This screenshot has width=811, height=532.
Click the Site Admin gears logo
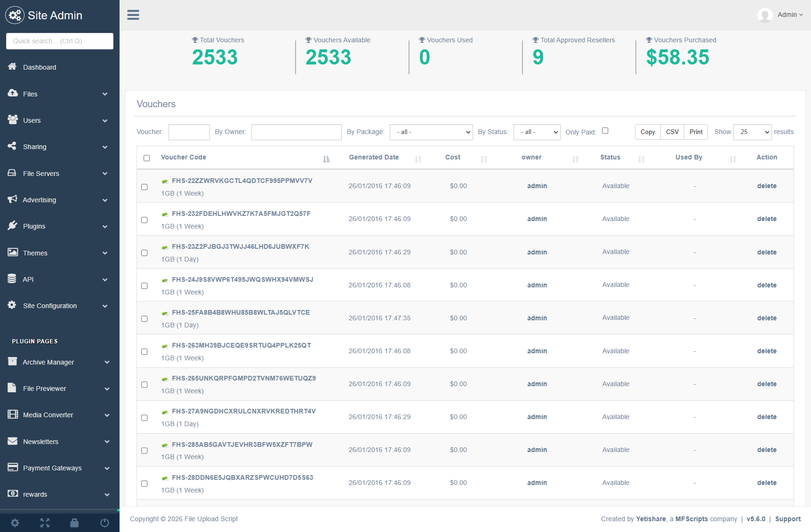pyautogui.click(x=15, y=16)
